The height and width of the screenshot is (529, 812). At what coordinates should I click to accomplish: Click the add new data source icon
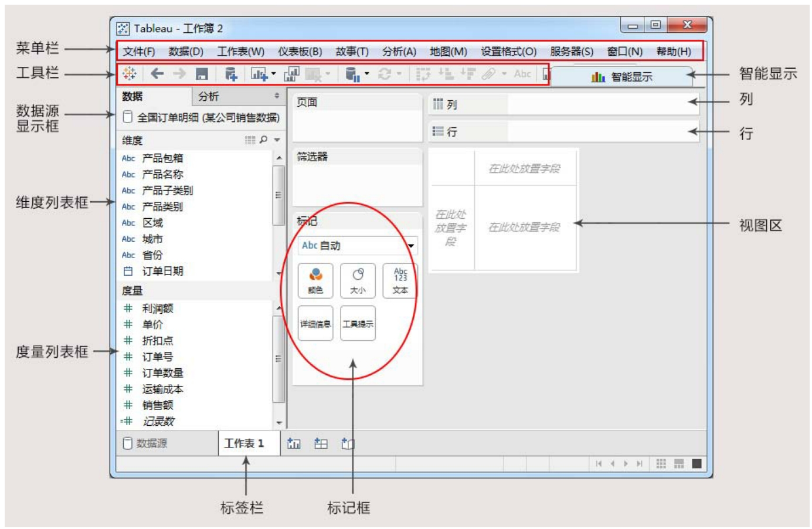click(x=231, y=74)
